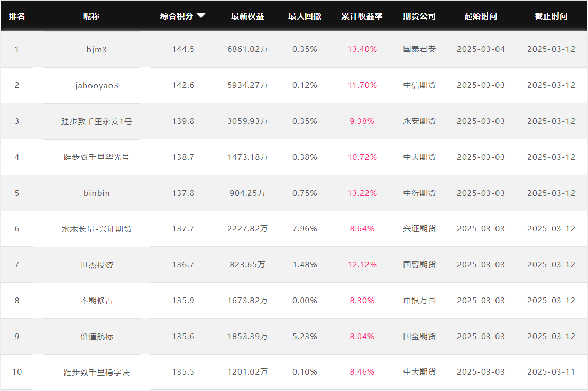
Task: Click futures company 中信期货
Action: [x=419, y=85]
